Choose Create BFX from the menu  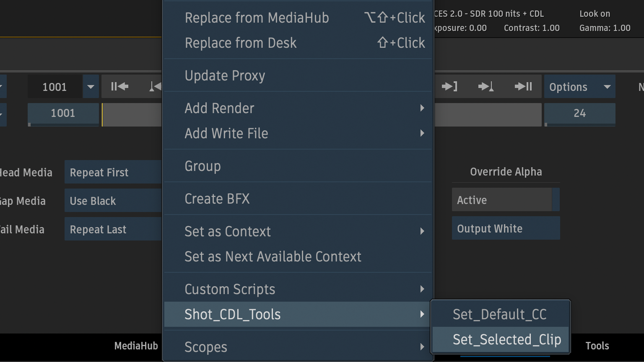click(x=217, y=199)
